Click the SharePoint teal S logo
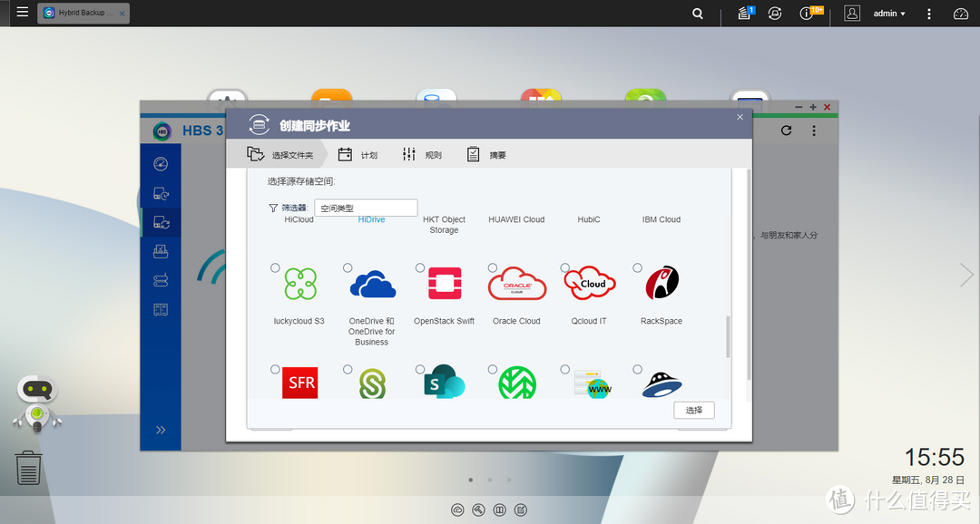Screen dimensions: 980x524 pyautogui.click(x=444, y=382)
